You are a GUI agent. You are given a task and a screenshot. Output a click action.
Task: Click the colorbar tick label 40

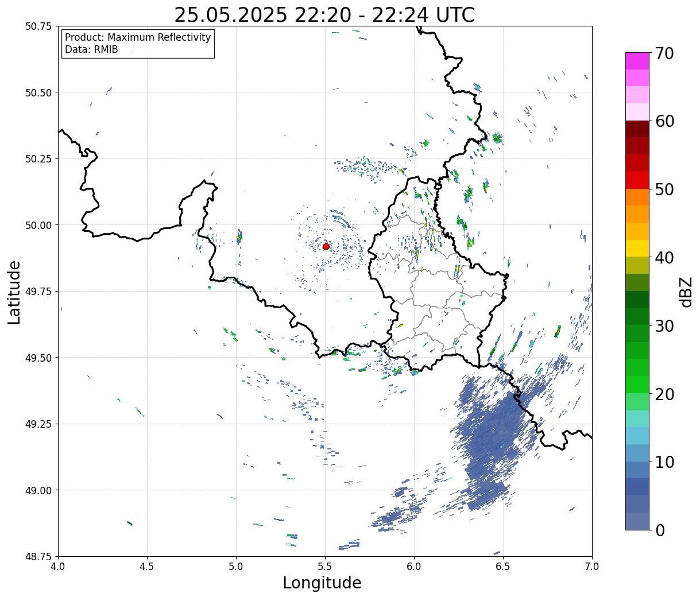pyautogui.click(x=664, y=258)
